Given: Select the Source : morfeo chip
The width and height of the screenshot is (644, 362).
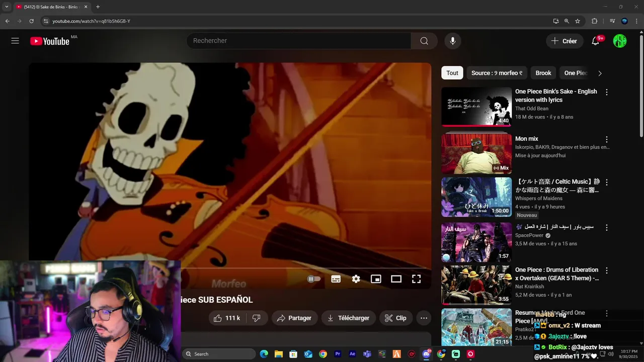Looking at the screenshot, I should click(x=497, y=73).
